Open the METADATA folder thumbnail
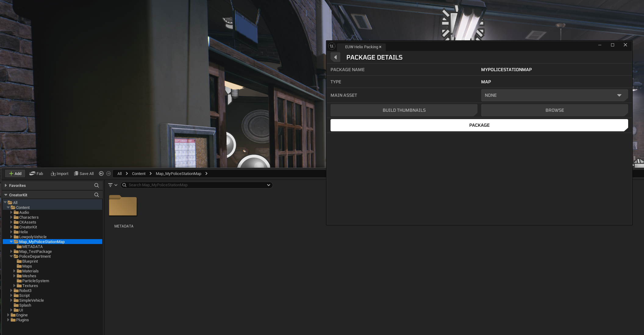 123,206
